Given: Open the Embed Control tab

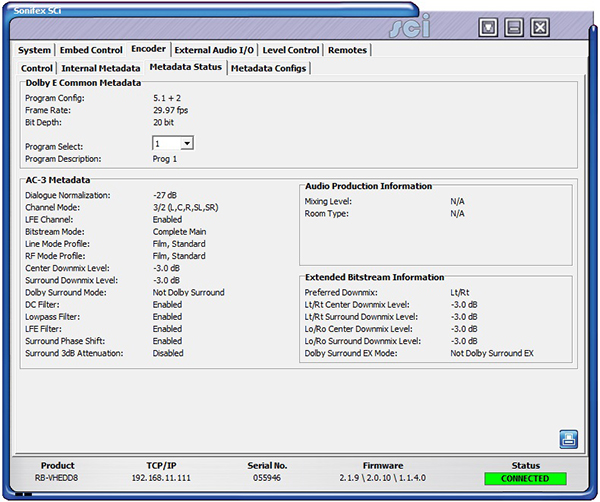Looking at the screenshot, I should [91, 50].
